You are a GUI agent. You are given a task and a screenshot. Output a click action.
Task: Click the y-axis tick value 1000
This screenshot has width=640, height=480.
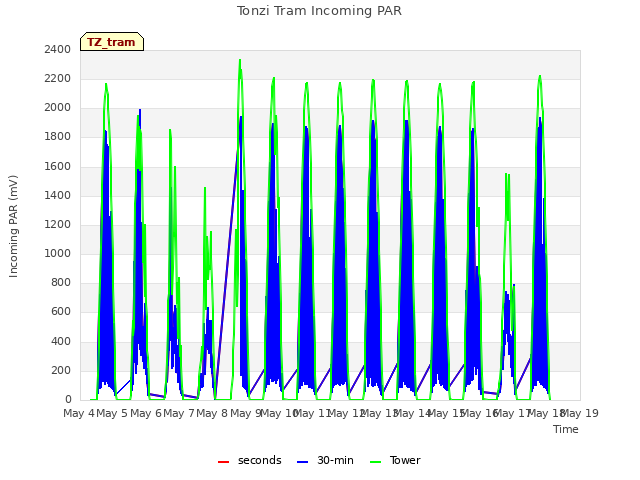point(58,253)
